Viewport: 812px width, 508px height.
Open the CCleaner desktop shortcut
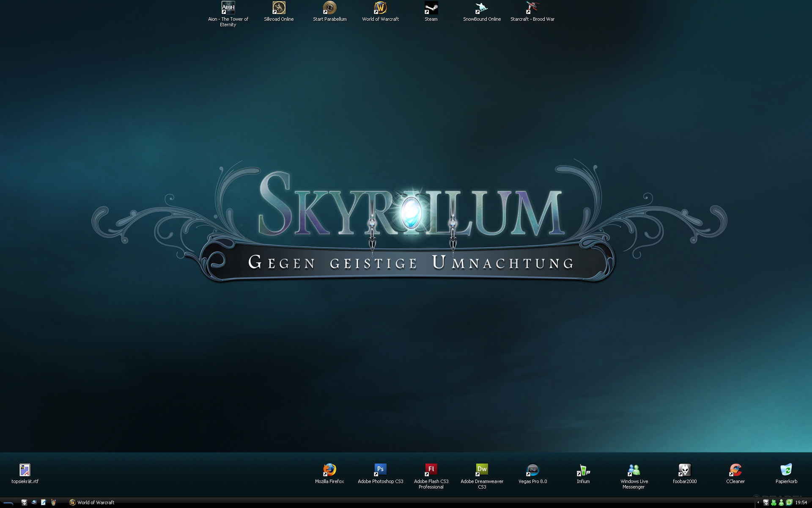tap(735, 470)
